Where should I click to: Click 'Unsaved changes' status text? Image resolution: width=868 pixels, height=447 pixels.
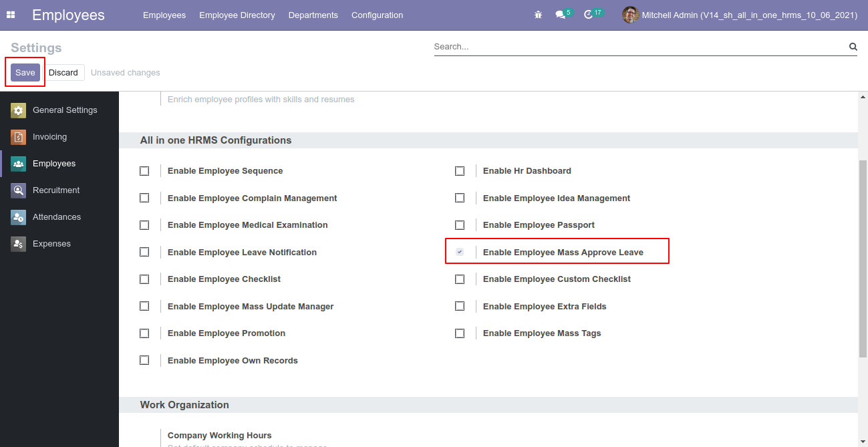pos(126,73)
